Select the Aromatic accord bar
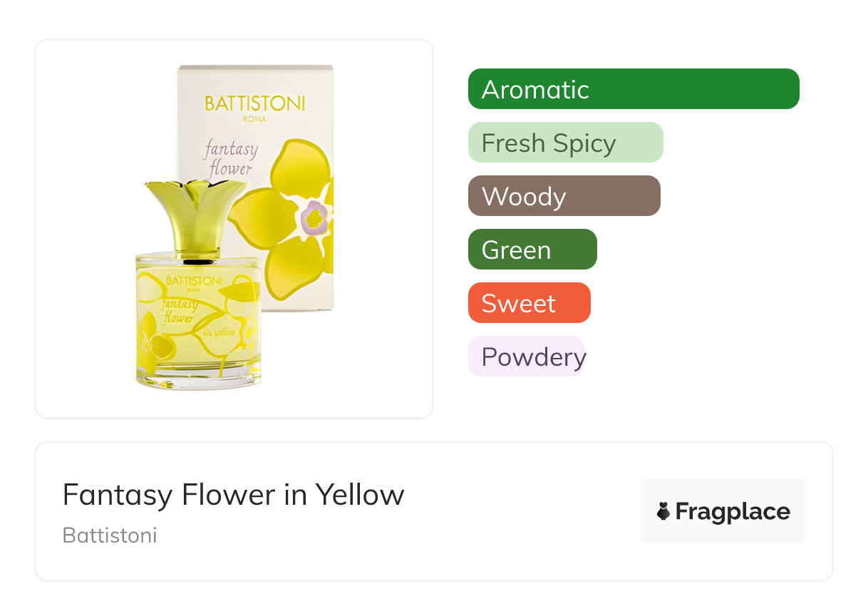868x616 pixels. click(633, 89)
